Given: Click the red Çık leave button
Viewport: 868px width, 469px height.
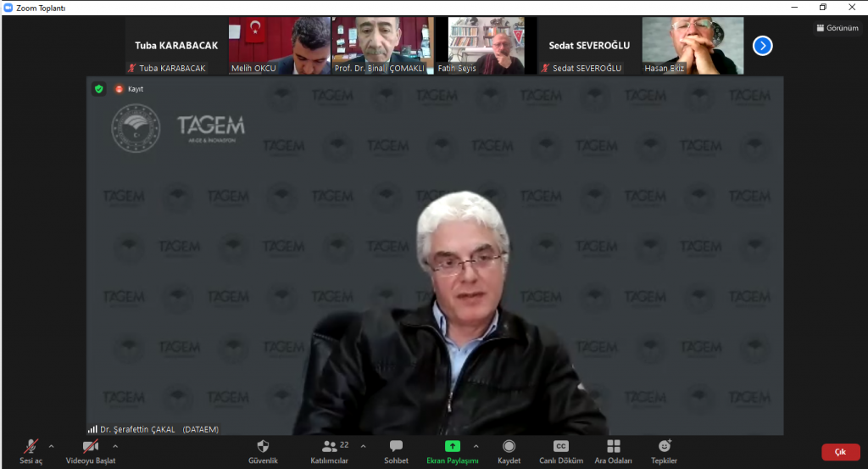Looking at the screenshot, I should [840, 452].
